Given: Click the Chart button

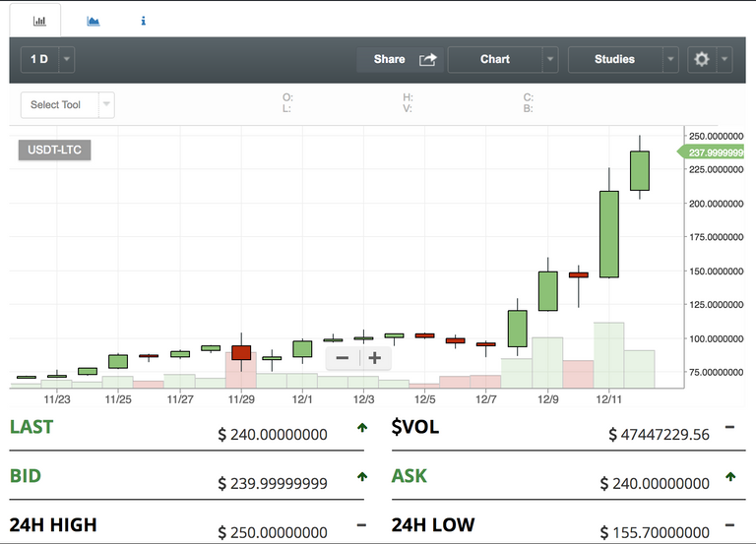Looking at the screenshot, I should [x=495, y=59].
